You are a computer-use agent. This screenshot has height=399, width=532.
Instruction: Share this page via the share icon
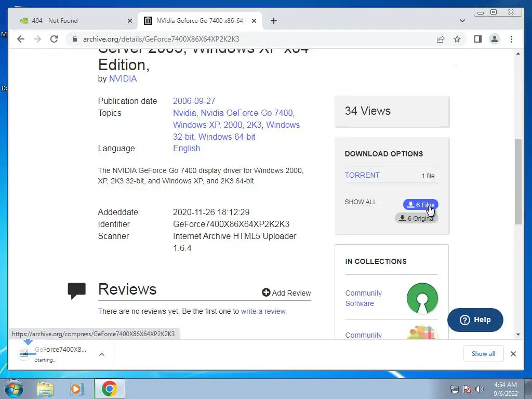tap(441, 39)
